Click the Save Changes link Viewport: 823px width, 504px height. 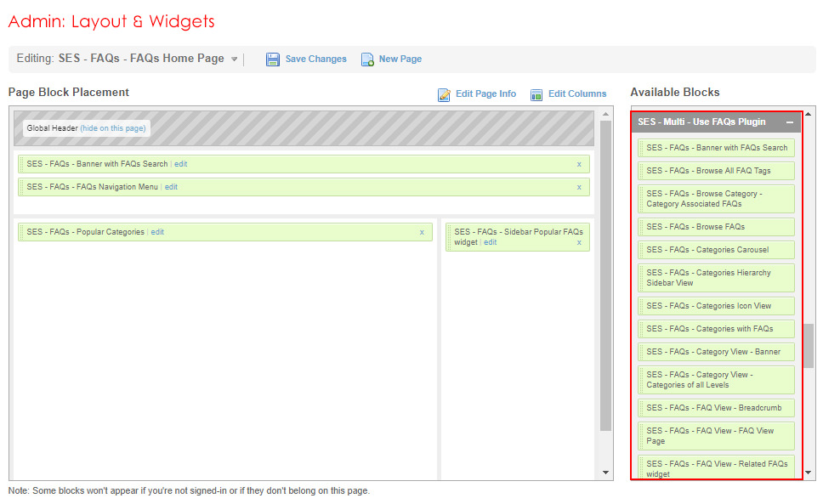315,59
